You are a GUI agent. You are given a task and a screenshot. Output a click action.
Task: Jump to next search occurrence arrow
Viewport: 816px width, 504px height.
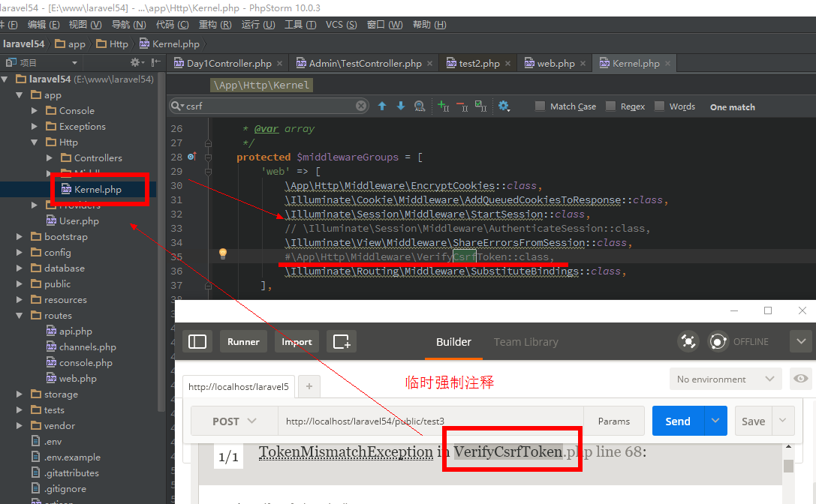pos(400,106)
